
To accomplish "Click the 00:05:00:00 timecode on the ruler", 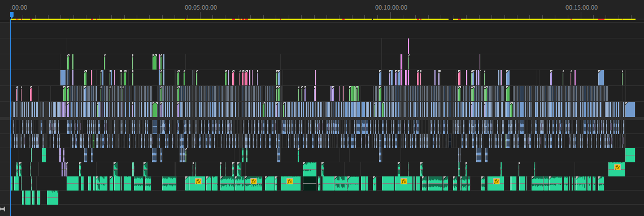I will pyautogui.click(x=201, y=7).
